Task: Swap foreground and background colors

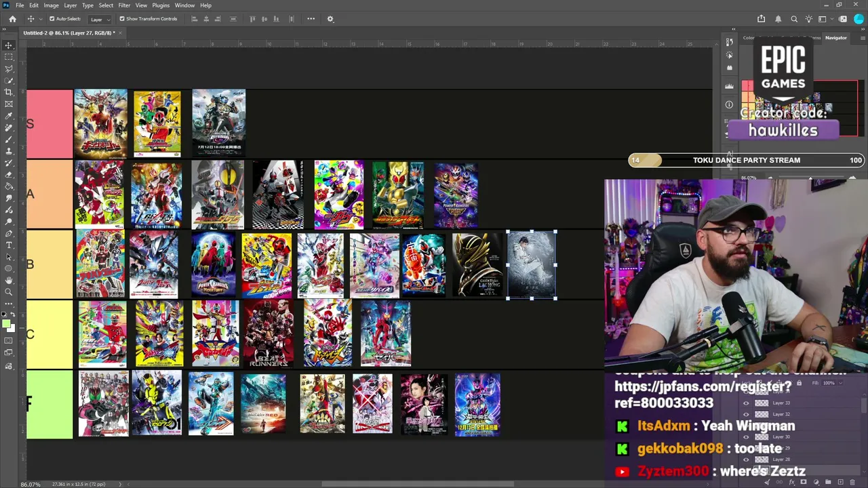Action: click(13, 316)
